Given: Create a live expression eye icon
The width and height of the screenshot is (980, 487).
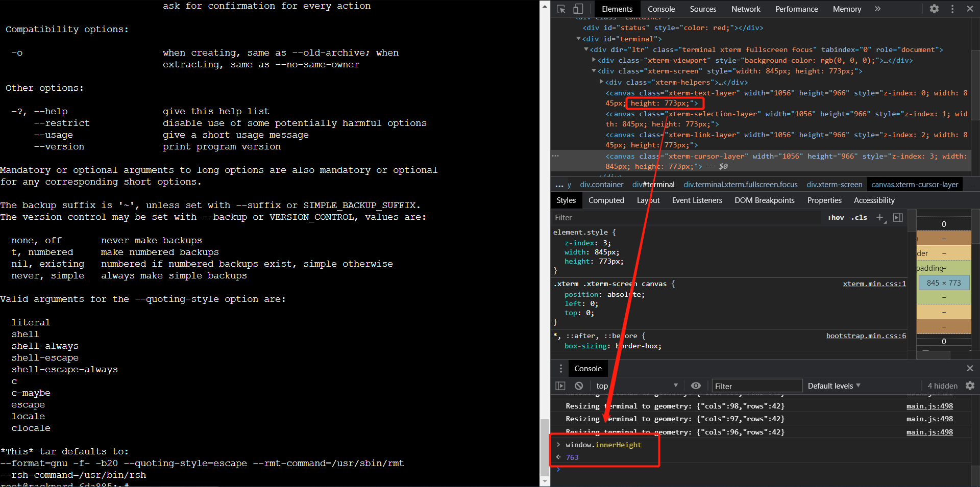Looking at the screenshot, I should (x=696, y=386).
